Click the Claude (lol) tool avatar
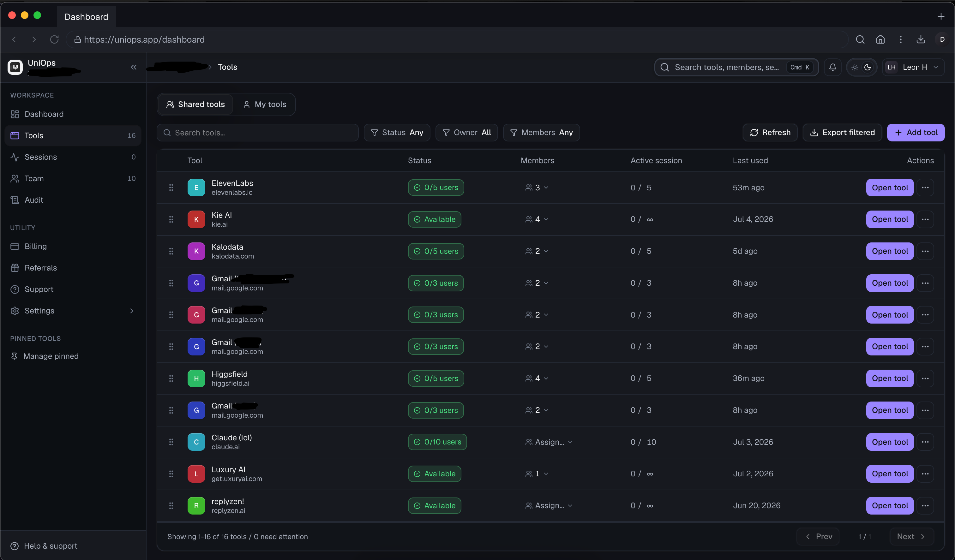Screen dimensions: 955x560 (196, 442)
